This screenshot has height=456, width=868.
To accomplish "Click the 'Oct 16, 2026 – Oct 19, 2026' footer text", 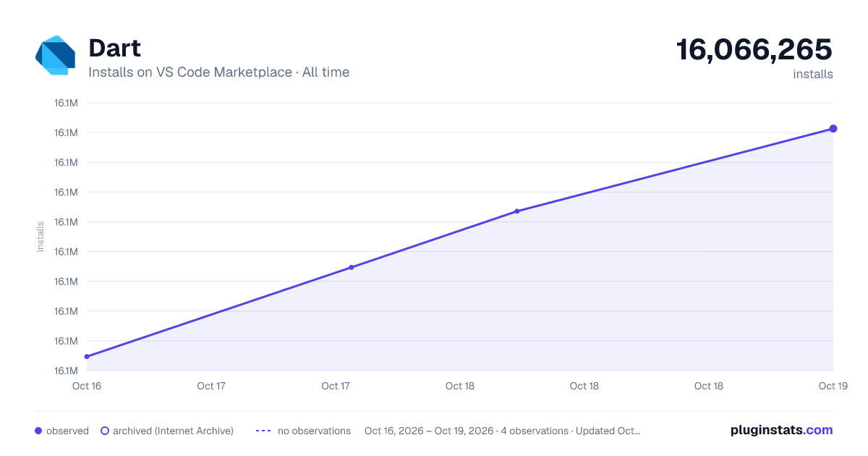I will 430,431.
